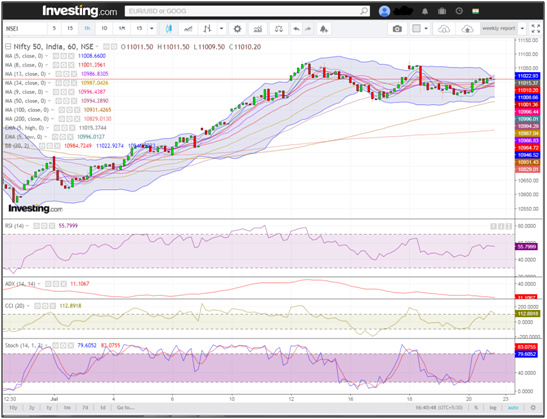Save chart layout to cloud
This screenshot has height=419, width=547.
(x=467, y=29)
